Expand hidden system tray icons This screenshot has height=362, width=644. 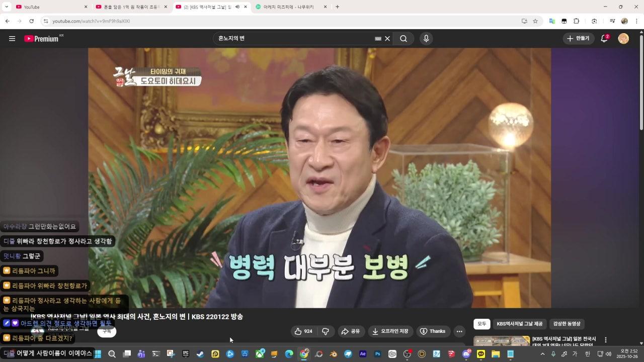pos(542,354)
